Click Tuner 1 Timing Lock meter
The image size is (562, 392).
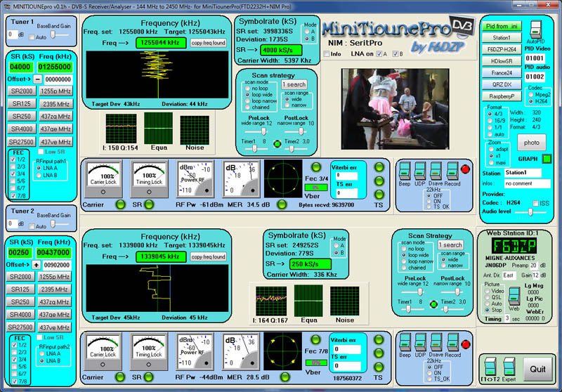(x=149, y=179)
